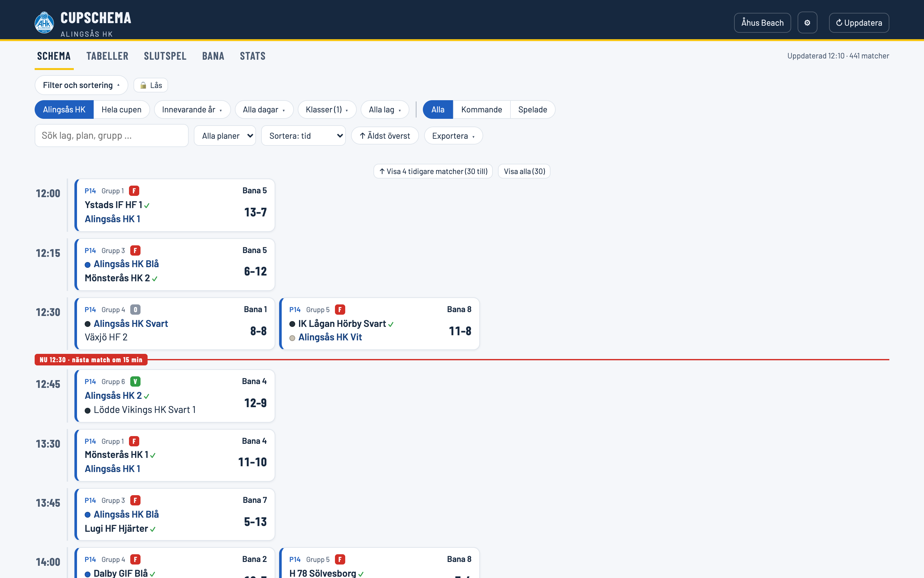Click the NU 12:30 nästa match marker
Viewport: 924px width, 578px height.
[91, 360]
